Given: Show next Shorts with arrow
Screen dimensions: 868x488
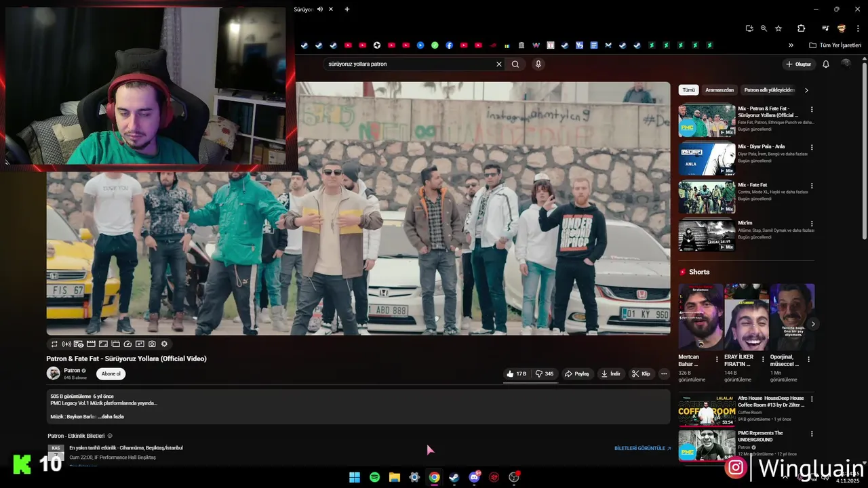Looking at the screenshot, I should pos(813,324).
